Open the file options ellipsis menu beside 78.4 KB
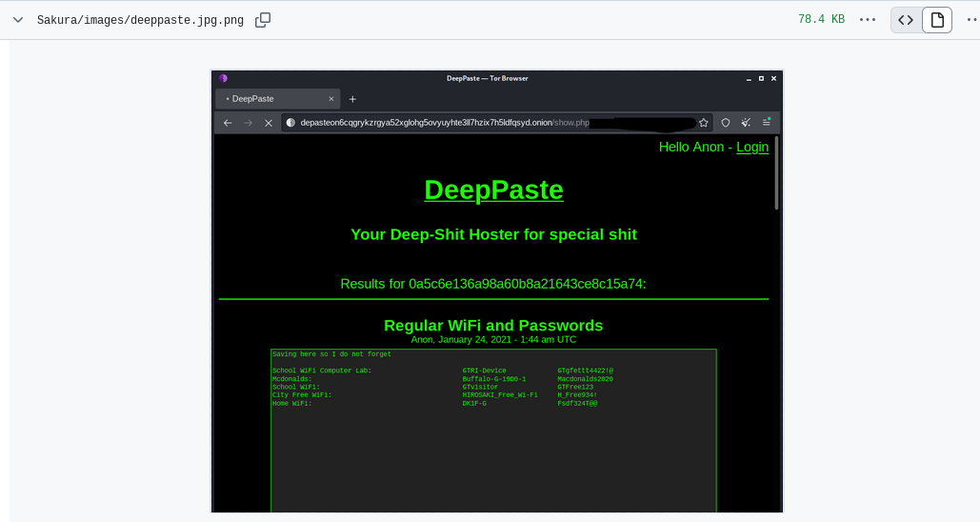This screenshot has width=980, height=522. click(868, 20)
